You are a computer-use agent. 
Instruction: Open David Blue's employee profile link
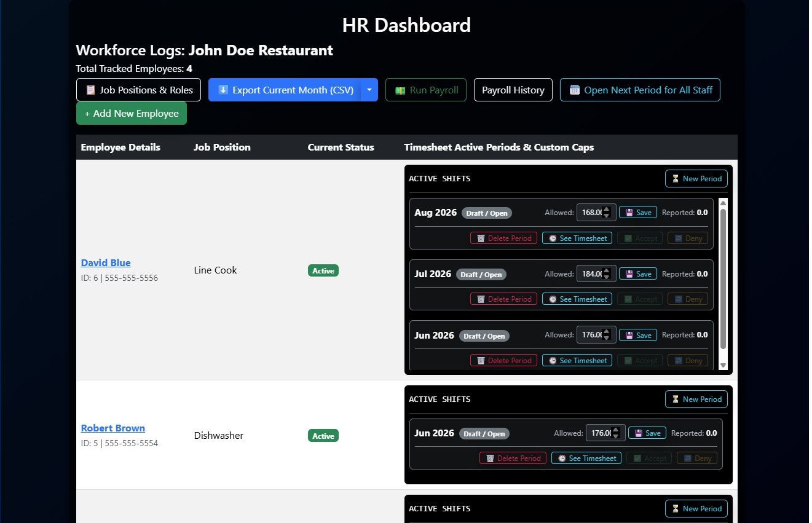[x=106, y=262]
